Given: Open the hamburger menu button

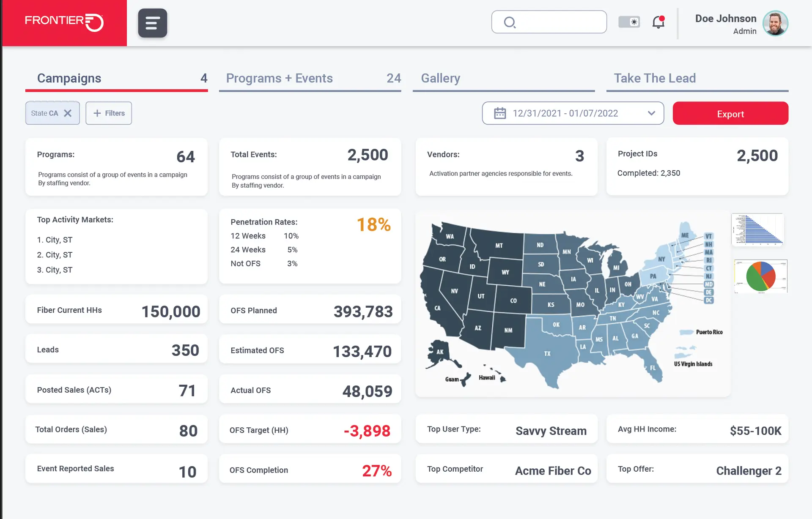Looking at the screenshot, I should click(x=152, y=23).
